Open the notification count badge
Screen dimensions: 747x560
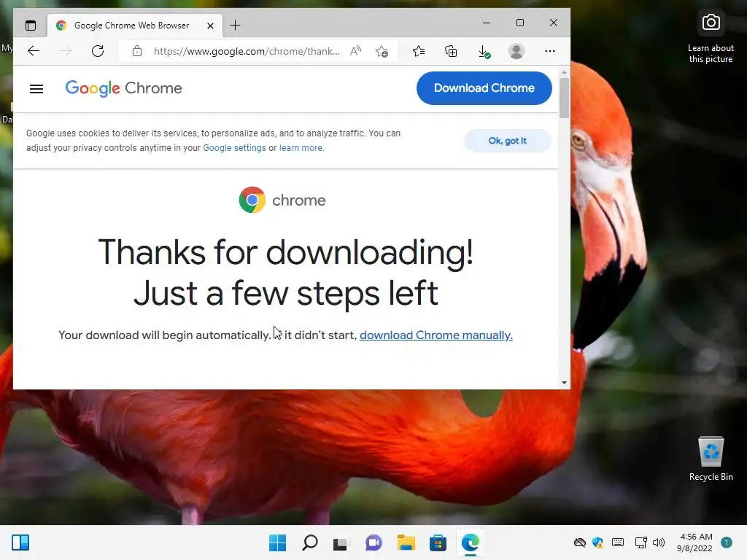[x=727, y=542]
